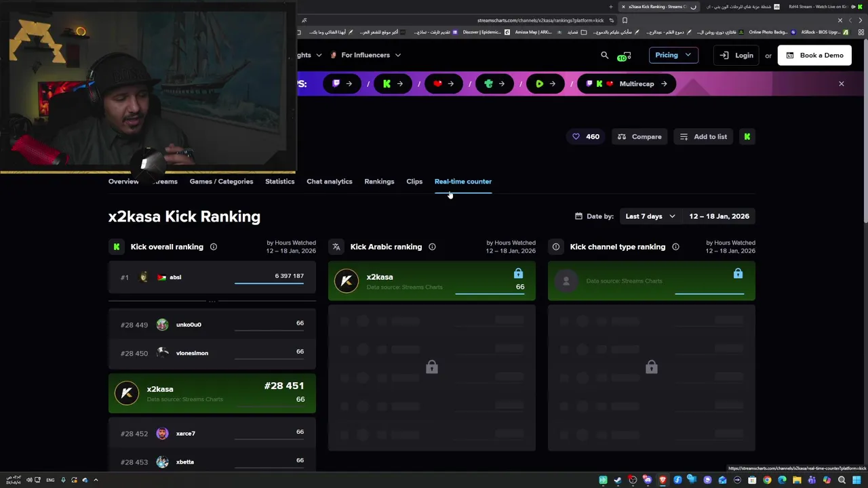Open green Trovo-style recap pill
The height and width of the screenshot is (488, 868).
[x=495, y=84]
